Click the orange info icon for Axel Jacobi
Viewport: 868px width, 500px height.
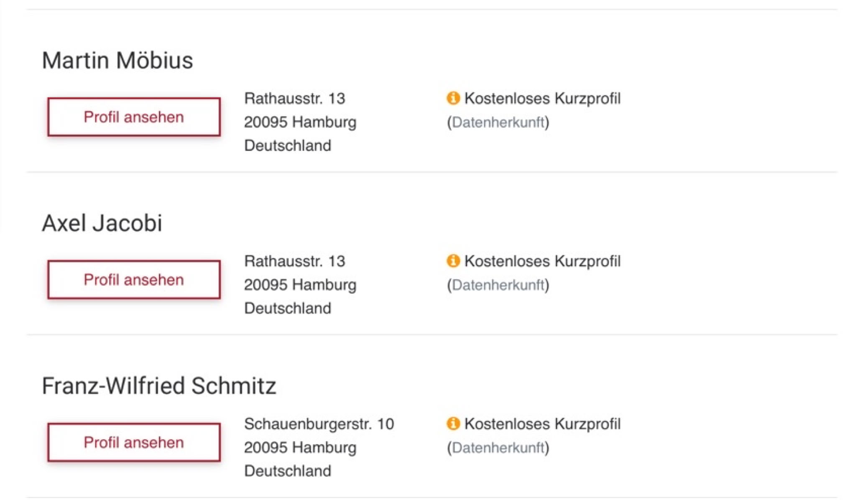pyautogui.click(x=453, y=261)
